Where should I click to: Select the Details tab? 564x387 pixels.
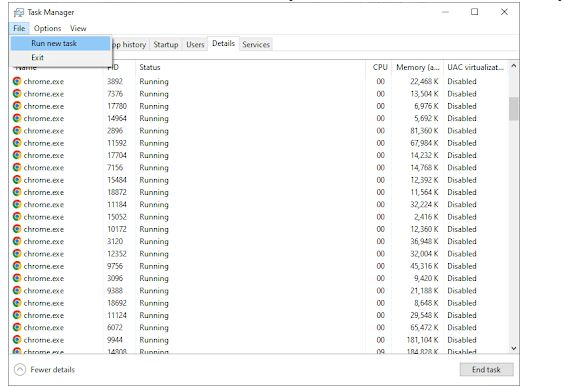tap(223, 44)
